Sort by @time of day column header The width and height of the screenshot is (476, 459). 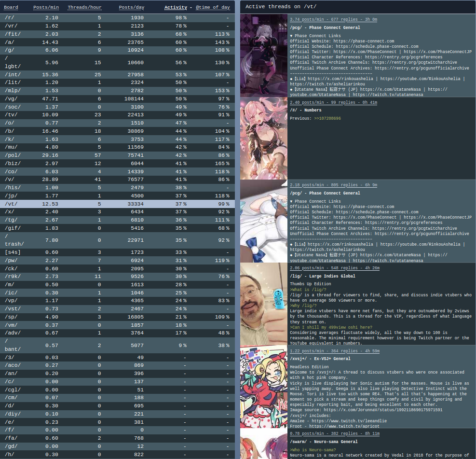[x=213, y=7]
